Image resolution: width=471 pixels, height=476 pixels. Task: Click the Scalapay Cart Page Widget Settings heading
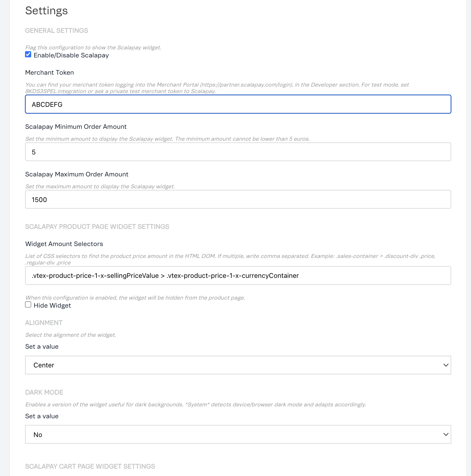(x=90, y=466)
